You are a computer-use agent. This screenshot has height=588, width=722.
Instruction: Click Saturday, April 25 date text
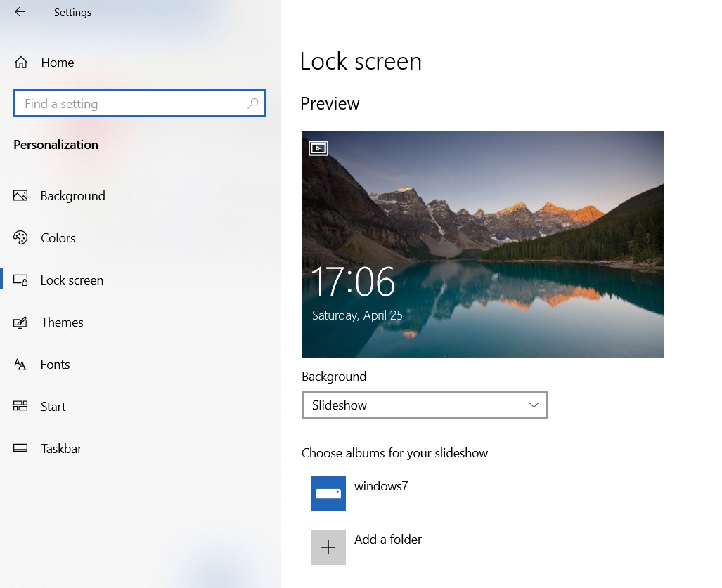coord(357,315)
